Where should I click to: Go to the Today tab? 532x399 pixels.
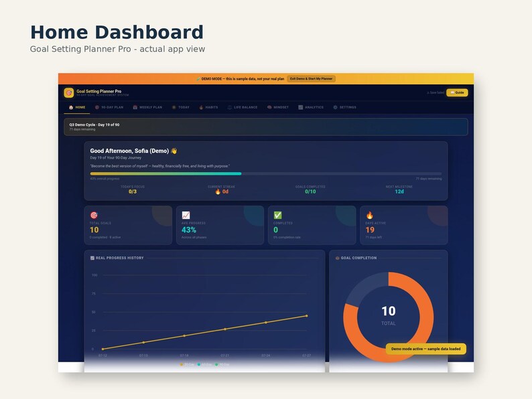(180, 107)
